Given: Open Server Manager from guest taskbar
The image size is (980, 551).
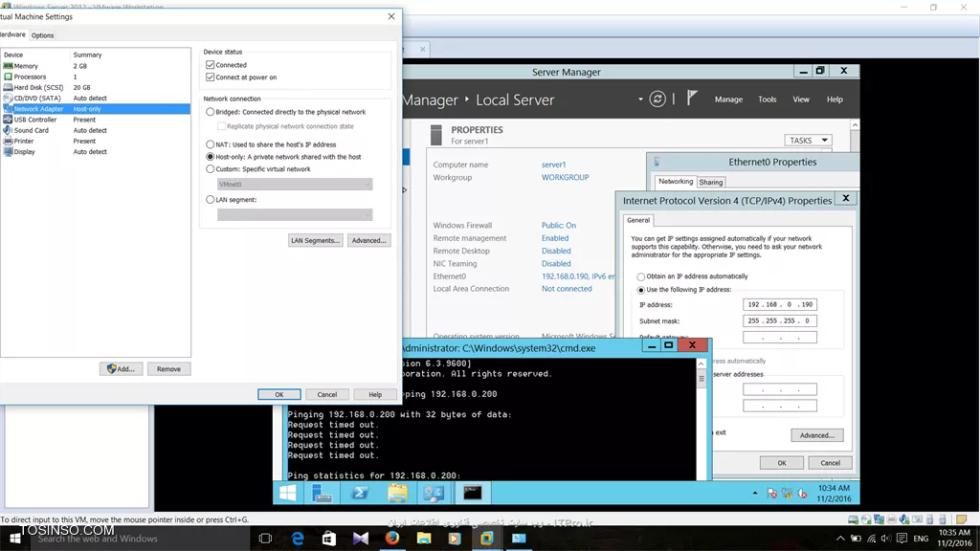Looking at the screenshot, I should point(323,493).
